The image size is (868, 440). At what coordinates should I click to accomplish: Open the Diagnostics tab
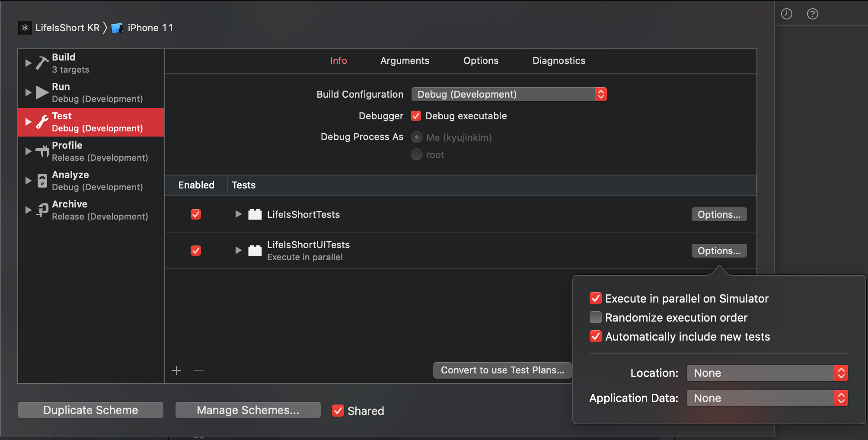(x=558, y=61)
